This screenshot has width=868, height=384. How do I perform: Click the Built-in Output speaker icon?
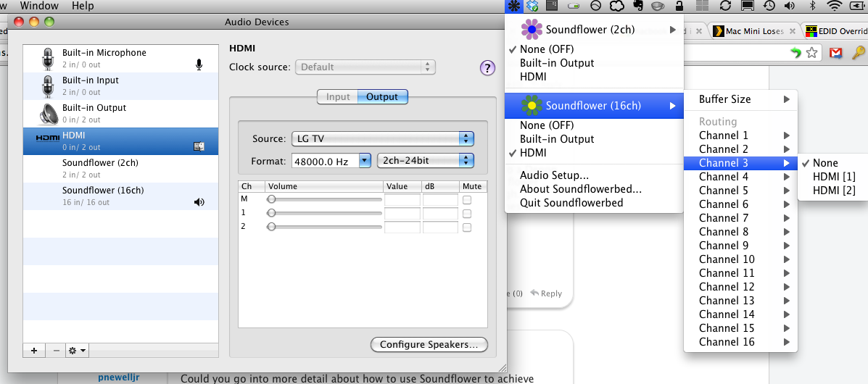[x=49, y=114]
